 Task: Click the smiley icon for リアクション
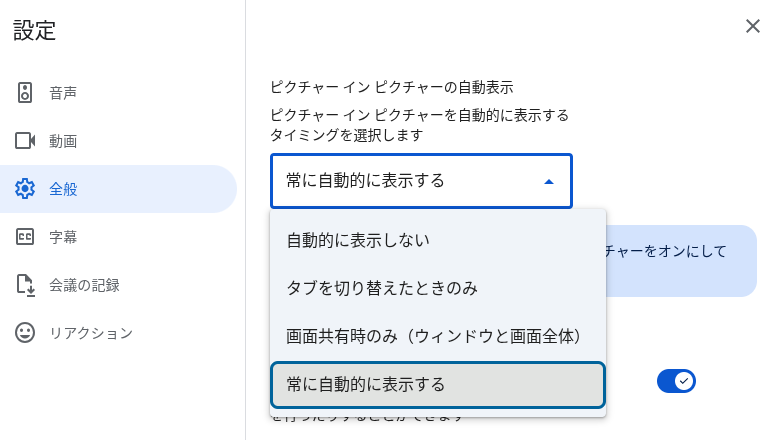pos(26,333)
